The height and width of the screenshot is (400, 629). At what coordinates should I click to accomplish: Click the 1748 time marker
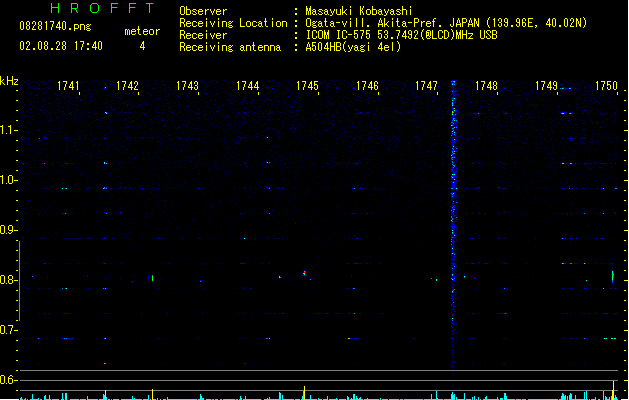coord(486,86)
